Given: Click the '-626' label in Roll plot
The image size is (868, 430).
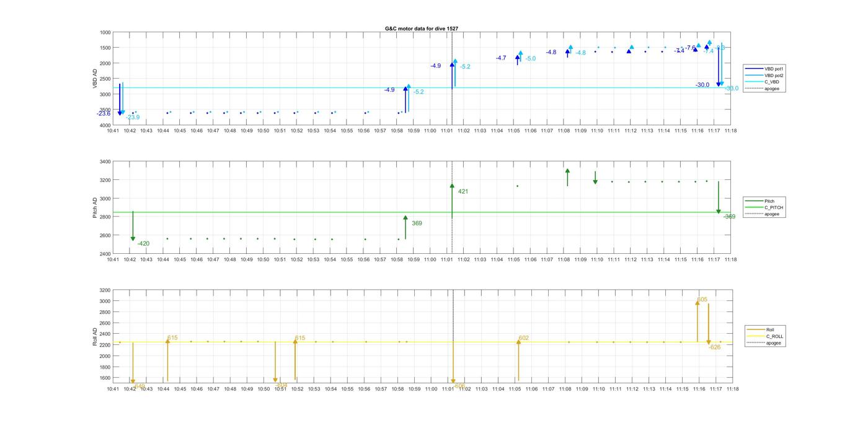Looking at the screenshot, I should (x=715, y=347).
